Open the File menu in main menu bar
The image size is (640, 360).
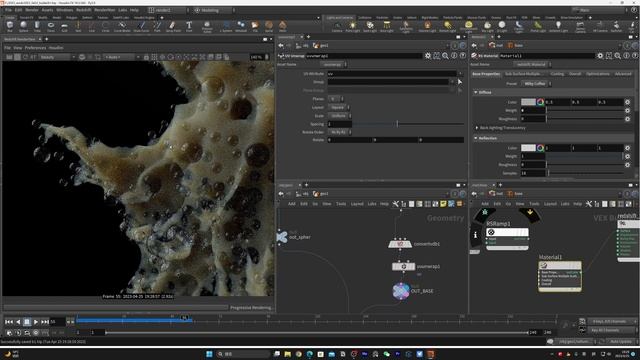click(8, 10)
